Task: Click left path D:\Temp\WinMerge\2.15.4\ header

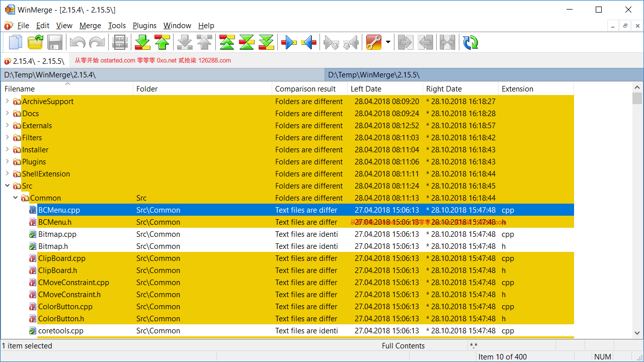Action: coord(163,75)
